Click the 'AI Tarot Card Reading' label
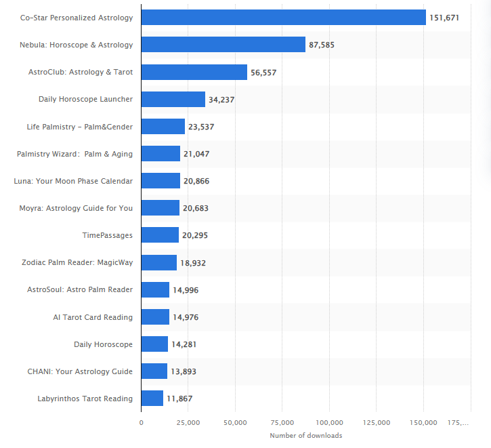This screenshot has width=491, height=448. coord(93,317)
